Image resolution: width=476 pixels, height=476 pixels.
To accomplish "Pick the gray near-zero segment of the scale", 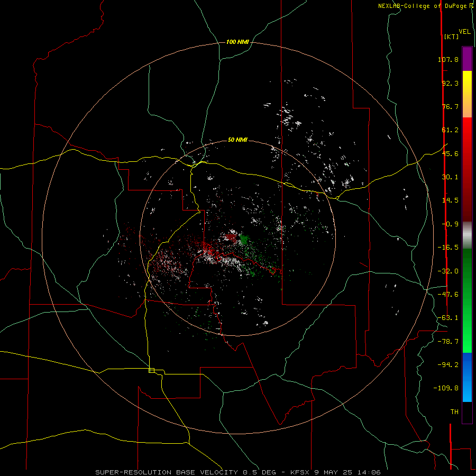I will [467, 235].
